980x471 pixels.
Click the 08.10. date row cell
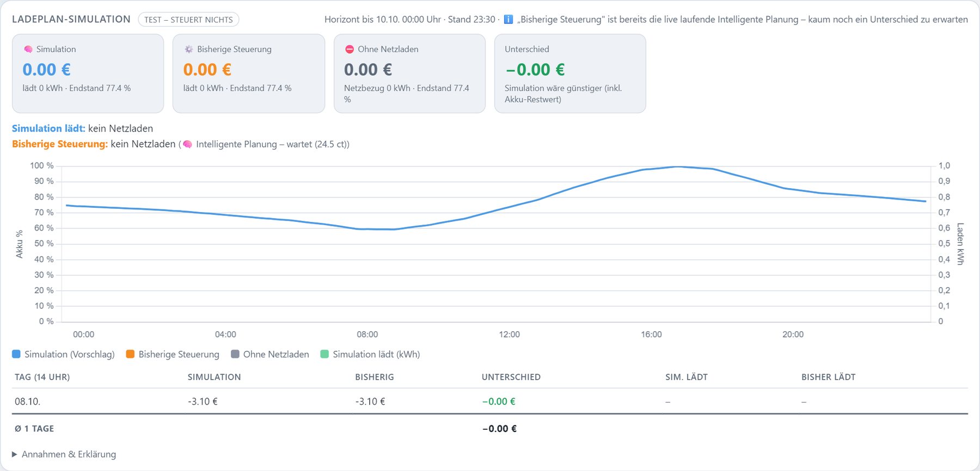[28, 401]
